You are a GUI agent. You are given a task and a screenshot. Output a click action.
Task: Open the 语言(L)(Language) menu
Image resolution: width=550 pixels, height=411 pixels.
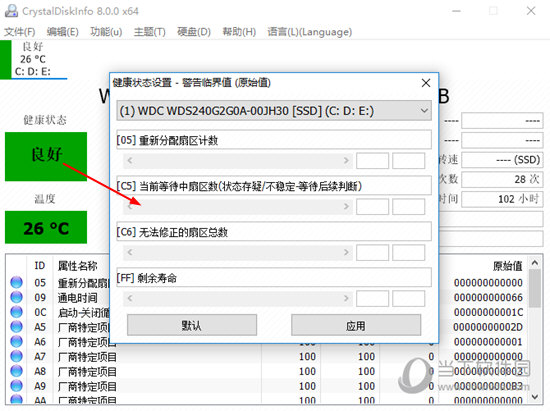309,32
